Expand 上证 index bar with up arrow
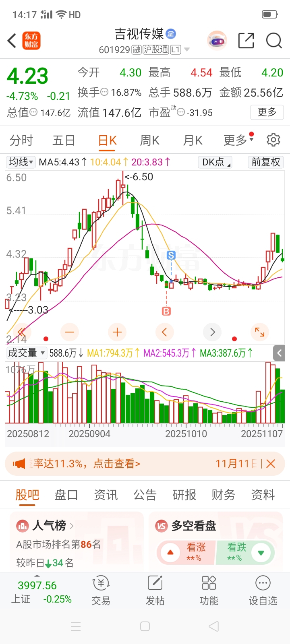 coord(37,576)
